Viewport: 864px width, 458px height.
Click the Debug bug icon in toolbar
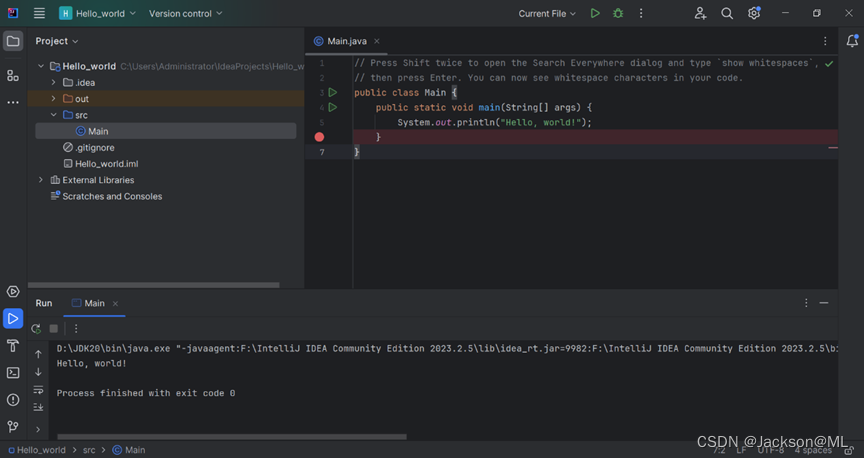click(x=618, y=14)
